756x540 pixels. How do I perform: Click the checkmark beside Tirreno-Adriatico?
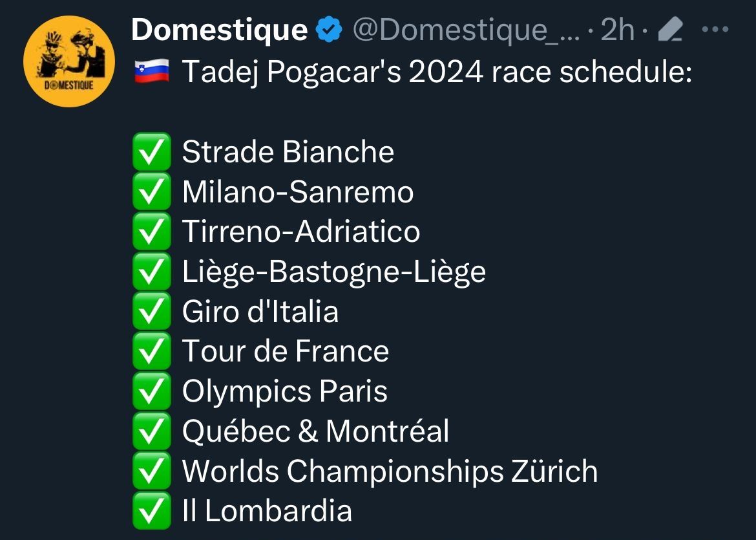pos(152,232)
